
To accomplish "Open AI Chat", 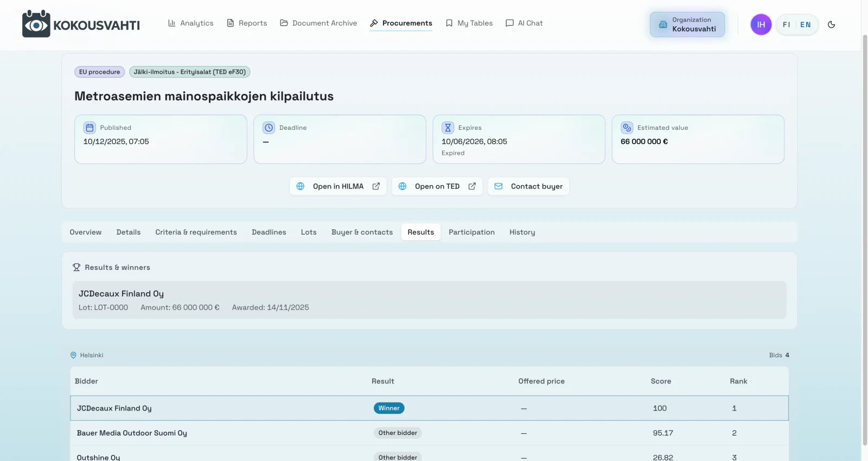I will pyautogui.click(x=524, y=23).
